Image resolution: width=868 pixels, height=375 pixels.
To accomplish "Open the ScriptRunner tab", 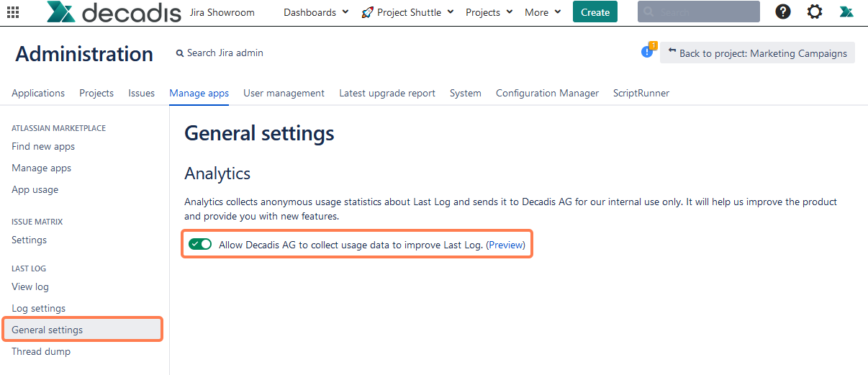I will coord(641,93).
